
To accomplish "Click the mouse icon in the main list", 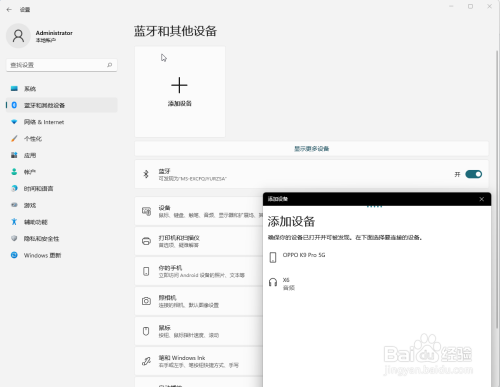I will [146, 331].
